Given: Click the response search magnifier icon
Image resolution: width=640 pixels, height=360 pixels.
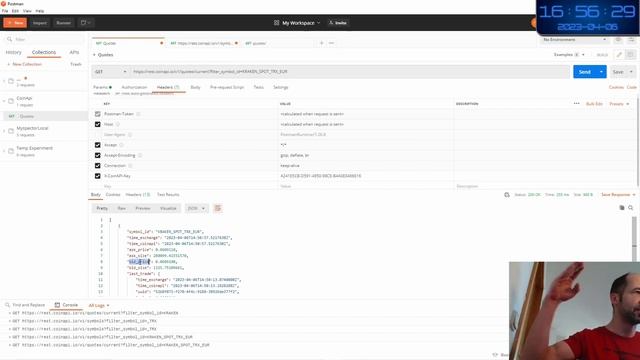Looking at the screenshot, I should 631,208.
